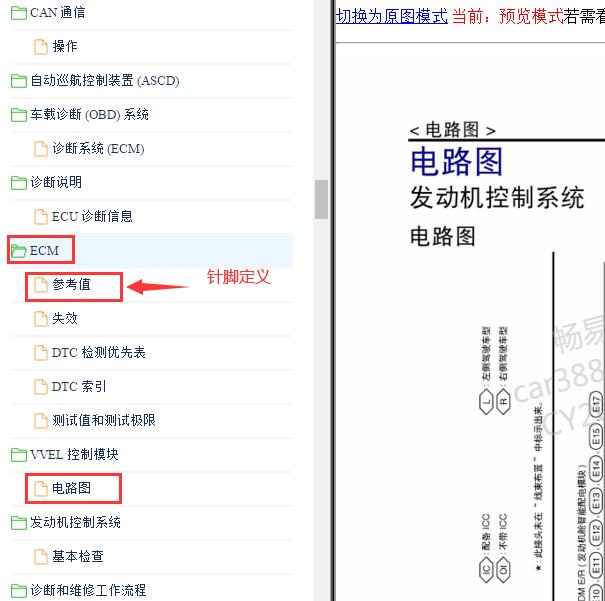Expand VVEL 控制模块 folder
The height and width of the screenshot is (601, 605).
(x=74, y=454)
